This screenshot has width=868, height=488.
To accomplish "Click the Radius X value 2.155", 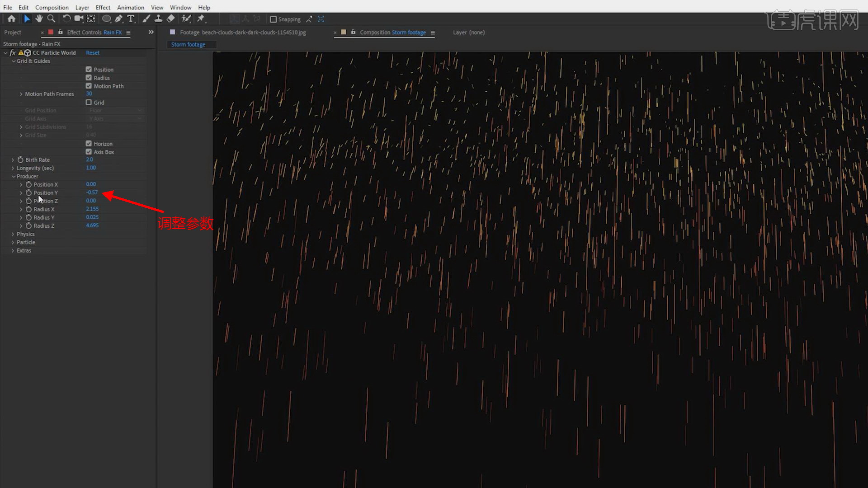I will [x=92, y=209].
